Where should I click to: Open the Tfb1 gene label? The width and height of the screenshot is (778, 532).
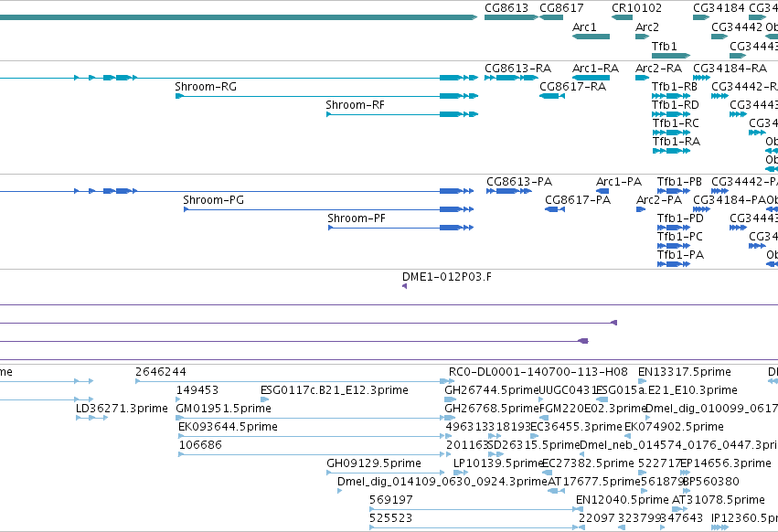pyautogui.click(x=664, y=46)
